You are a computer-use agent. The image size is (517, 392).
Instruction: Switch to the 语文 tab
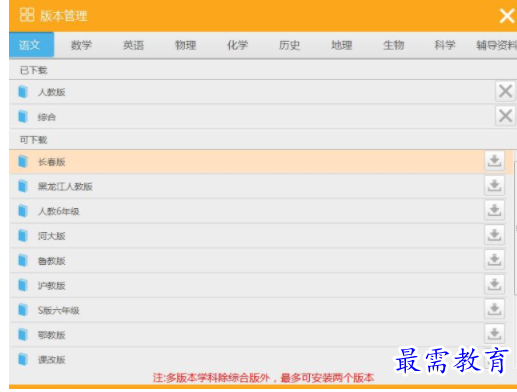[x=31, y=45]
